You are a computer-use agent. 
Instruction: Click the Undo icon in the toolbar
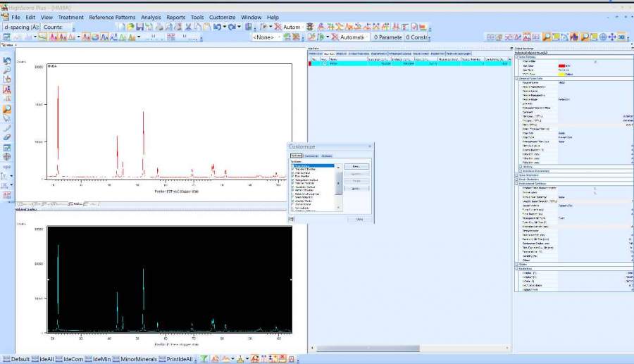[218, 27]
